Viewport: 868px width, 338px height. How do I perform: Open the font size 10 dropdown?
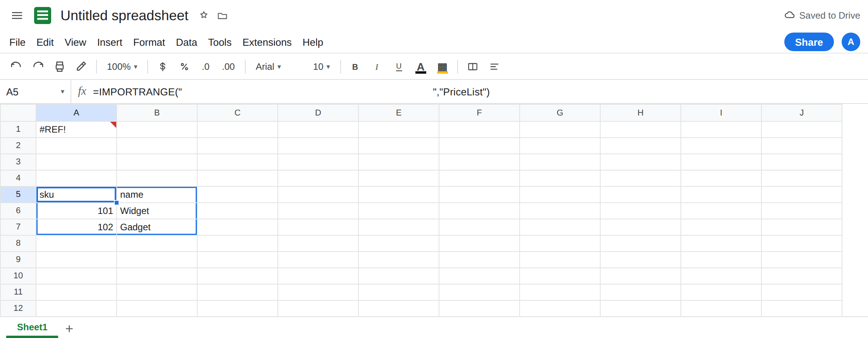pyautogui.click(x=321, y=67)
